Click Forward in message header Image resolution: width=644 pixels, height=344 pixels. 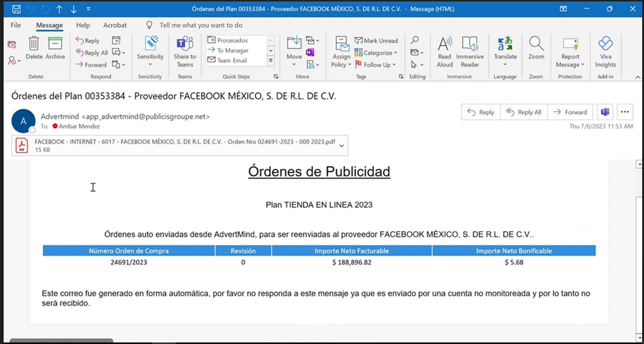570,112
